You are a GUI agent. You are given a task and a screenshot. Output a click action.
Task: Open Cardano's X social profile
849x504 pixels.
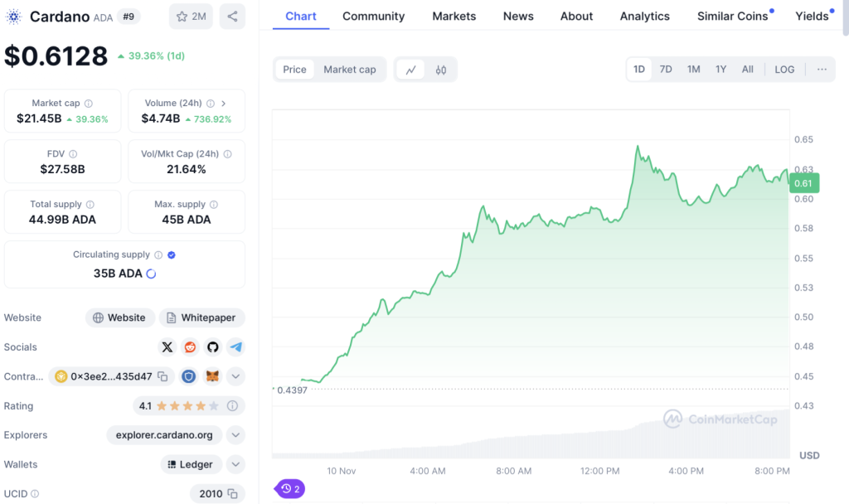[167, 347]
